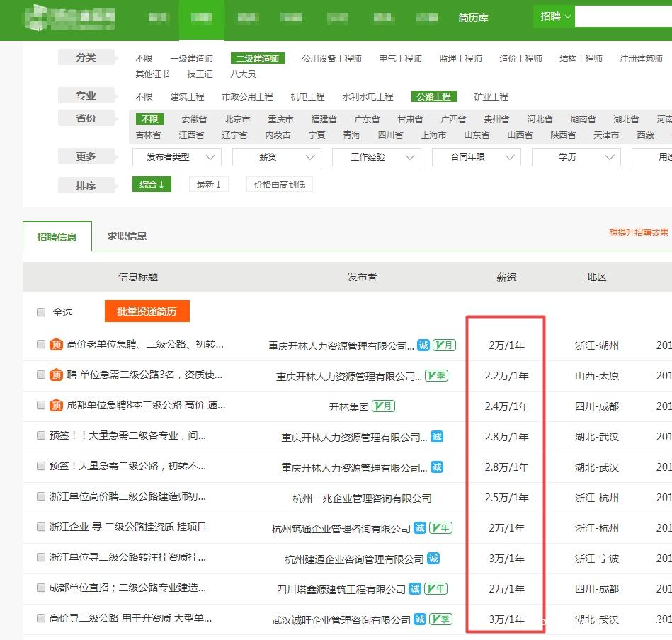The height and width of the screenshot is (640, 672).
Task: Click the 诚 badge in the 浙江-湖州 row
Action: [423, 345]
